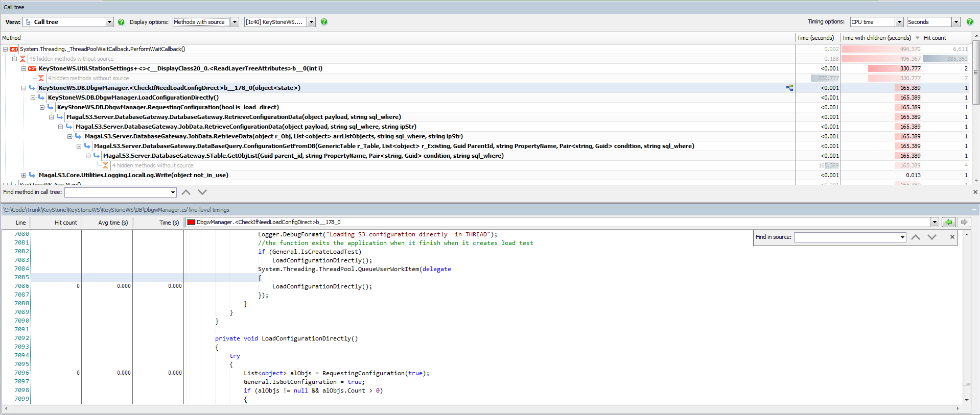Click call tree vertical scrollbar up arrow
980x415 pixels.
976,36
